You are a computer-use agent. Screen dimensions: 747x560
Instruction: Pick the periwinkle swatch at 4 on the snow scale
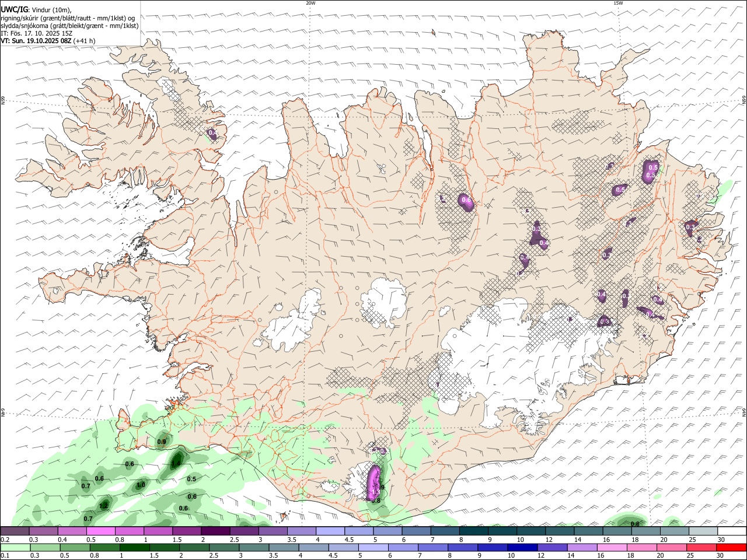tap(330, 531)
